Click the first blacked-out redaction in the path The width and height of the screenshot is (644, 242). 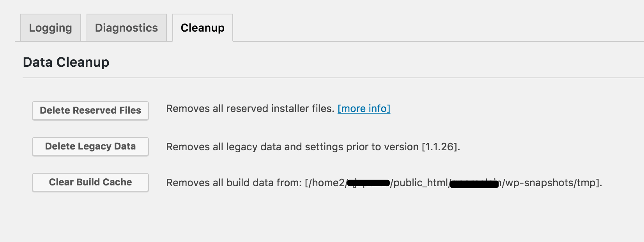(x=369, y=183)
